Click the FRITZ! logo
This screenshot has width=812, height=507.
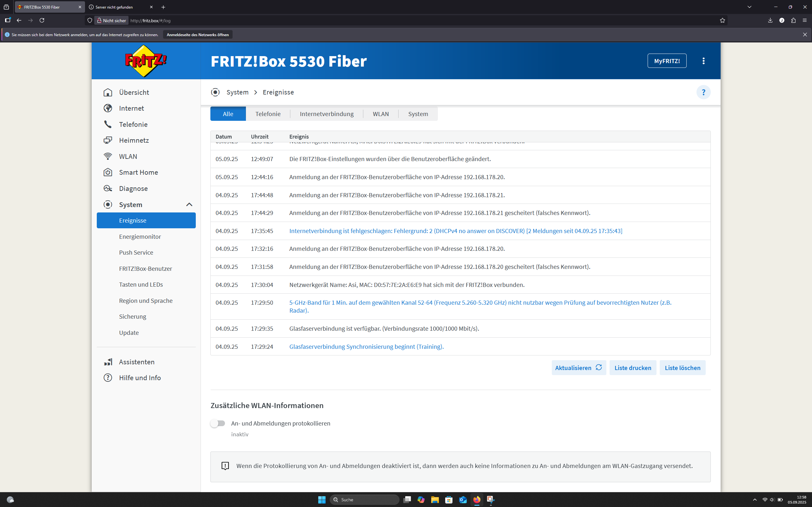[146, 61]
